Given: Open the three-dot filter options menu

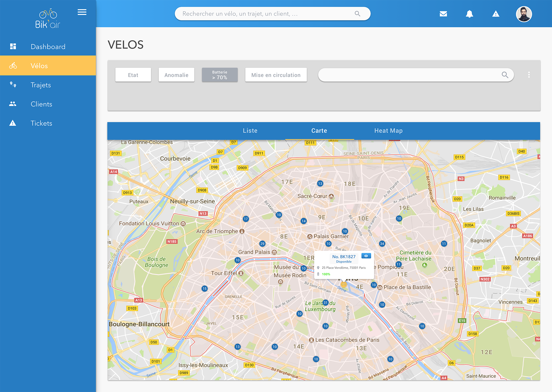Looking at the screenshot, I should 529,75.
